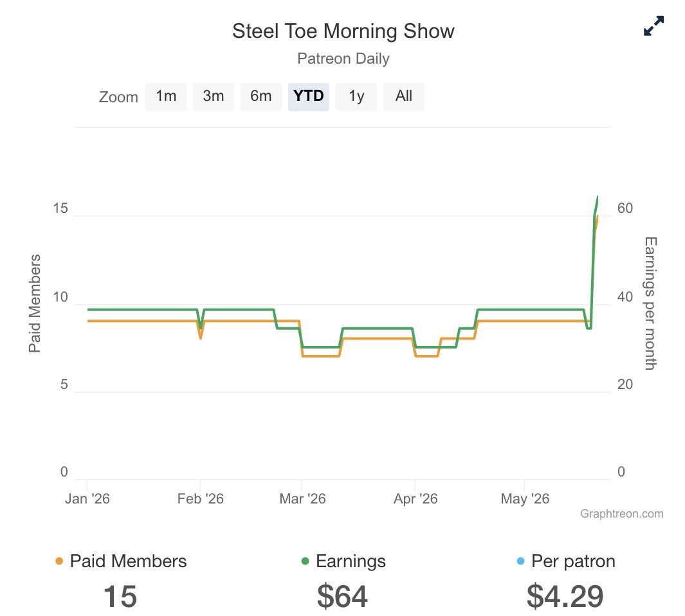Click the earnings value $64

pos(342,597)
